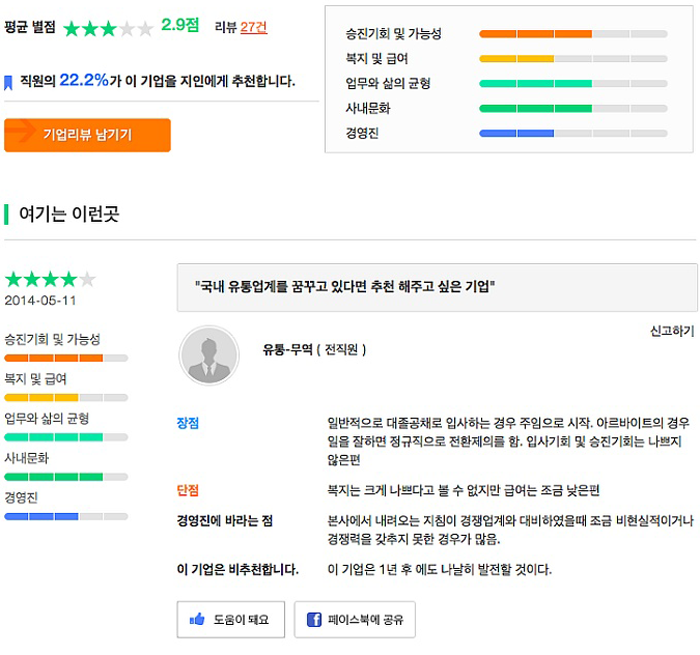Viewport: 700px width, 655px height.
Task: Click the 2.9점 average score text
Action: tap(180, 25)
